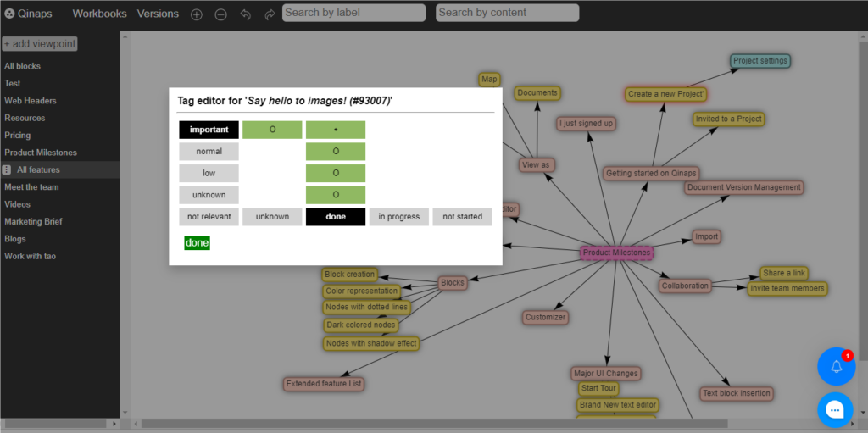The image size is (868, 433).
Task: Select the Extended feature List node
Action: pos(324,383)
